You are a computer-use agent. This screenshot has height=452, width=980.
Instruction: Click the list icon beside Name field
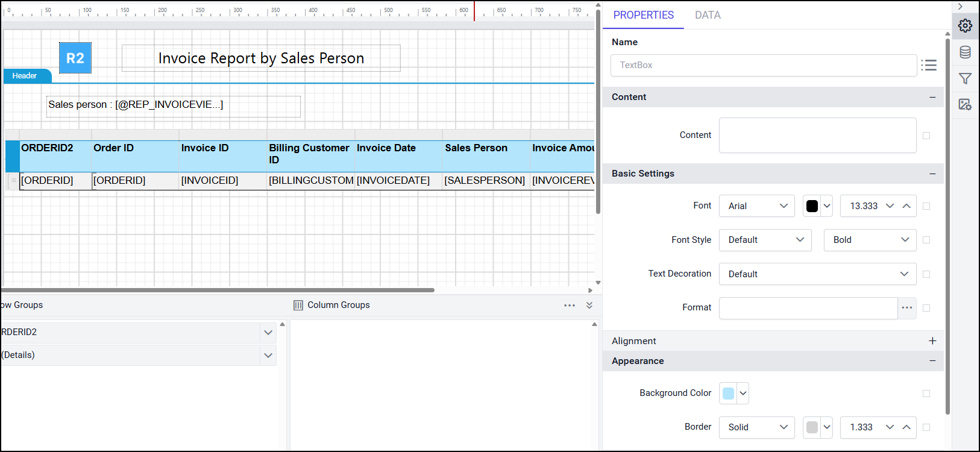click(x=929, y=65)
